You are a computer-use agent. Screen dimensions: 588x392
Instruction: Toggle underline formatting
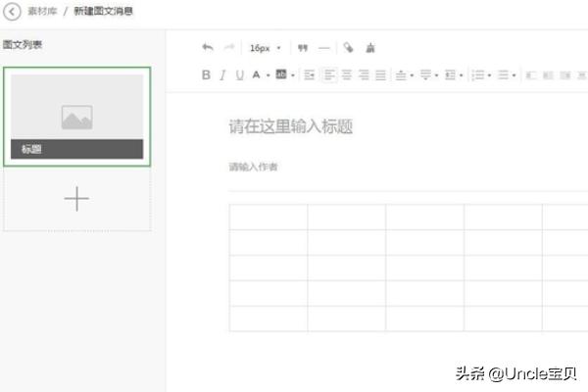240,75
